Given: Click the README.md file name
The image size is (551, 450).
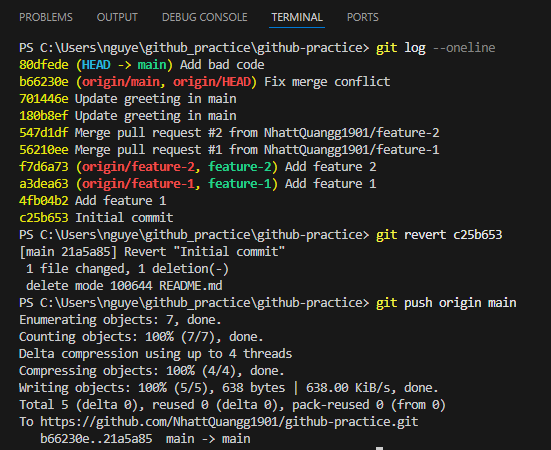Looking at the screenshot, I should (190, 286).
